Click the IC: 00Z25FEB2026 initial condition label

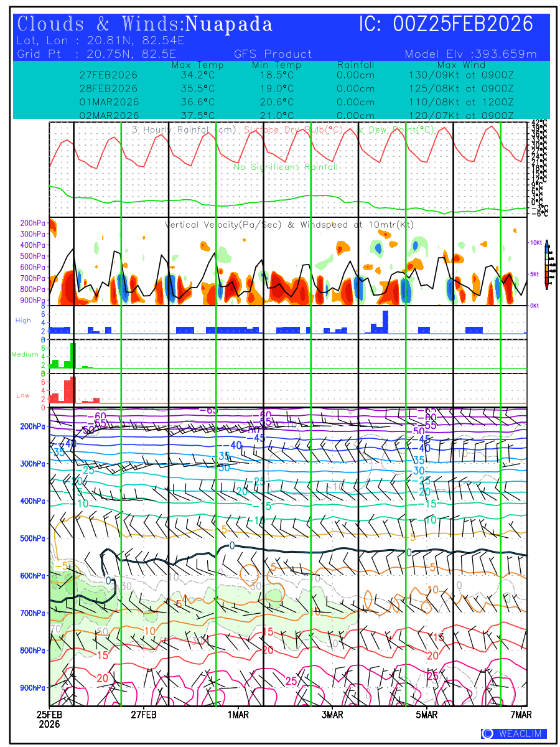click(446, 24)
